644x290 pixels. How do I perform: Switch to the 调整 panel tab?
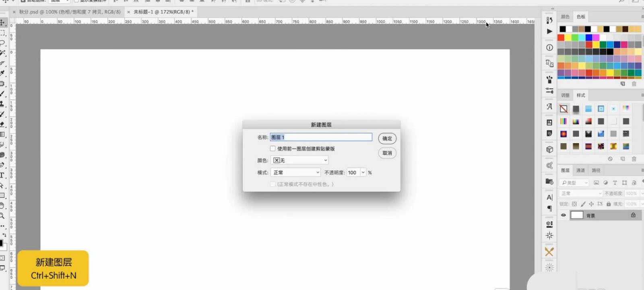(565, 95)
